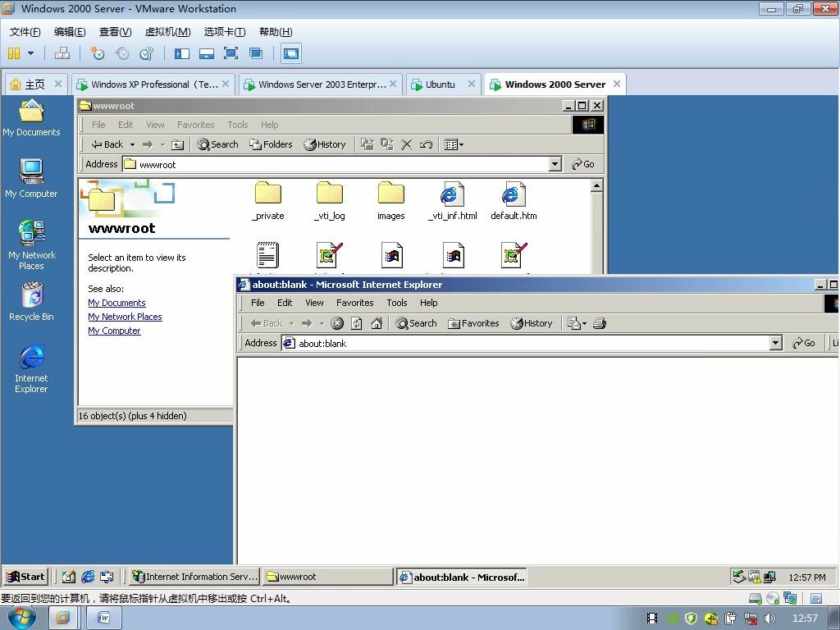Click scroll up arrow in wwwroot file list

click(597, 186)
